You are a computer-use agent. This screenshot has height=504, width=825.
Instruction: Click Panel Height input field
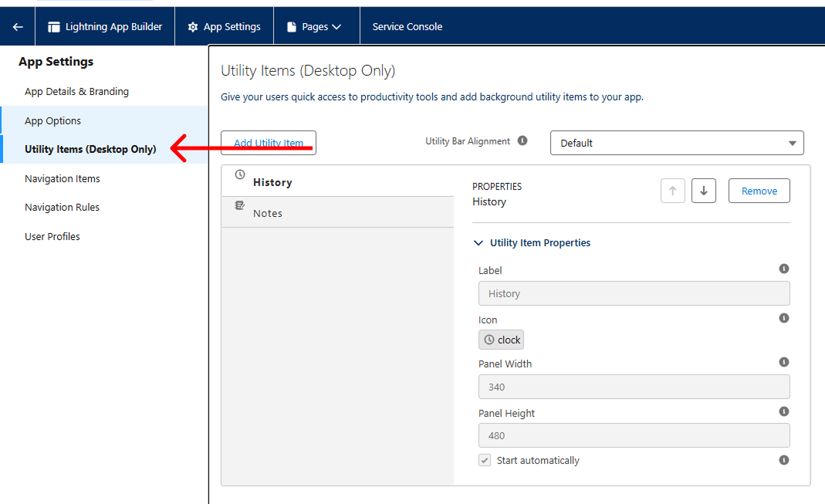pos(634,435)
